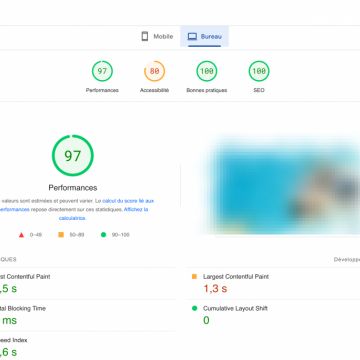This screenshot has width=360, height=360.
Task: Click the orange square 50–89 legend icon
Action: (61, 235)
